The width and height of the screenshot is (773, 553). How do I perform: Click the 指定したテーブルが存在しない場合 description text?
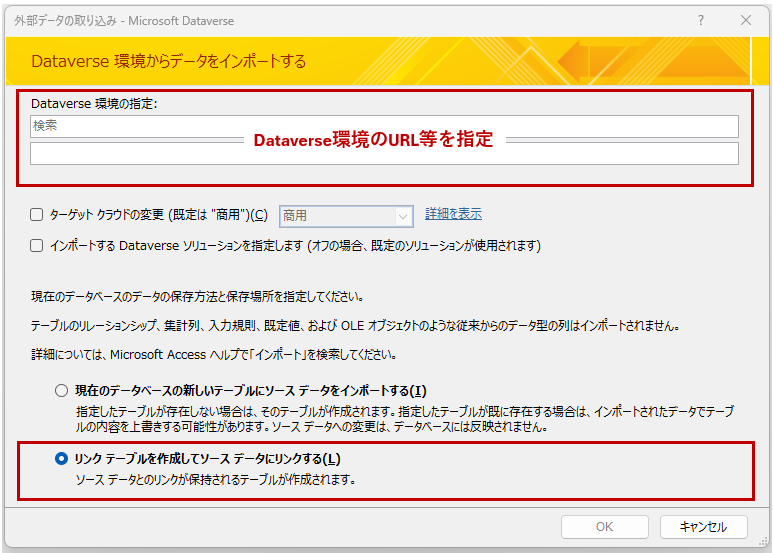point(400,410)
